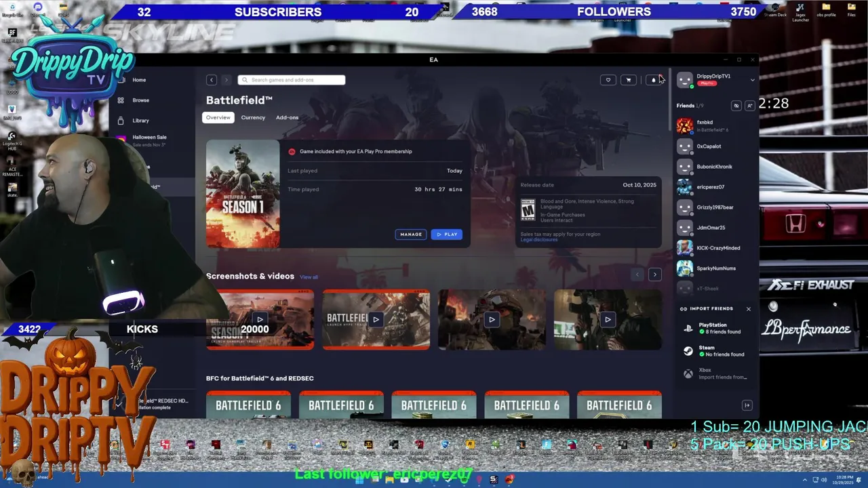The width and height of the screenshot is (868, 488).
Task: Play the Season 1 gameplay trailer video
Action: [x=260, y=319]
